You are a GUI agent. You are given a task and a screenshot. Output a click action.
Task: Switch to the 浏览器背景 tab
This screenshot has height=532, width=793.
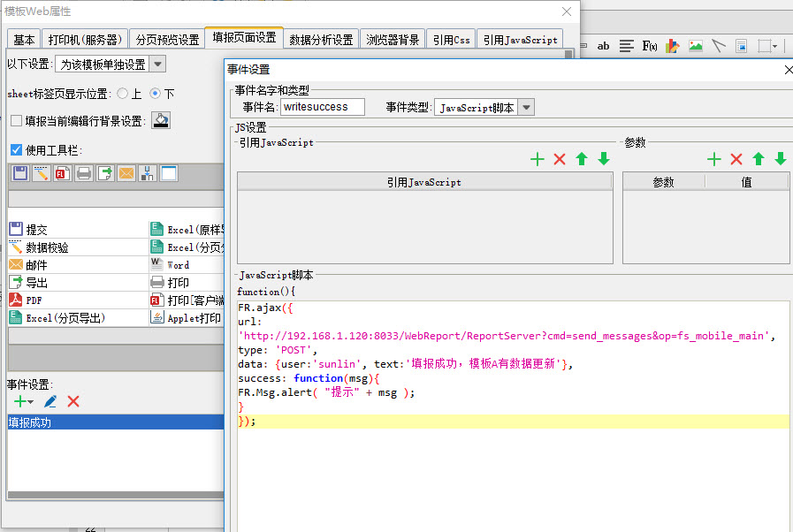393,40
